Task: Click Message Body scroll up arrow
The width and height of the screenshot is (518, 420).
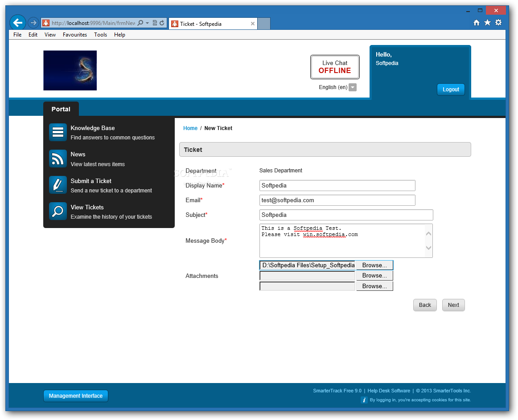Action: point(428,233)
